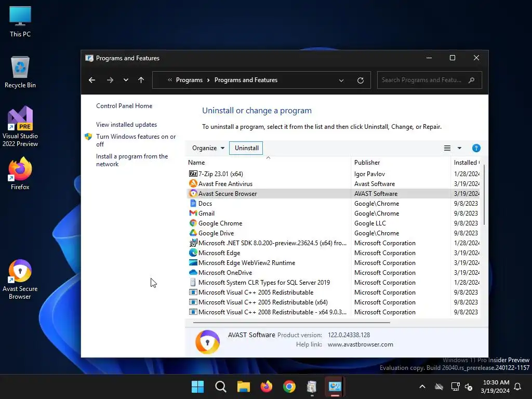532x399 pixels.
Task: Select Visual Studio 2022 Preview desktop shortcut
Action: (x=20, y=127)
